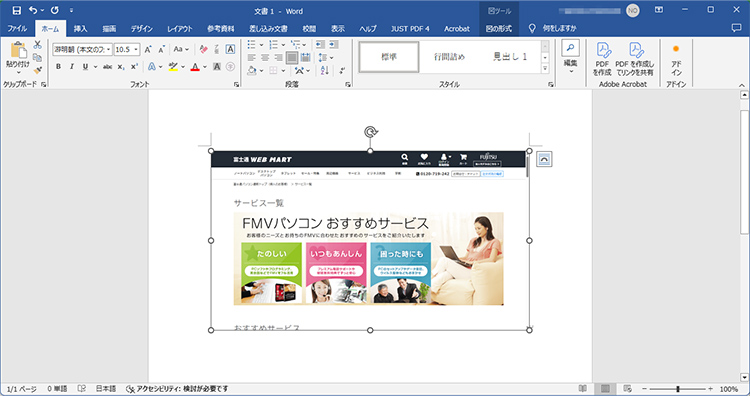Click the show paragraph marks icon
This screenshot has width=750, height=396.
pos(342,71)
